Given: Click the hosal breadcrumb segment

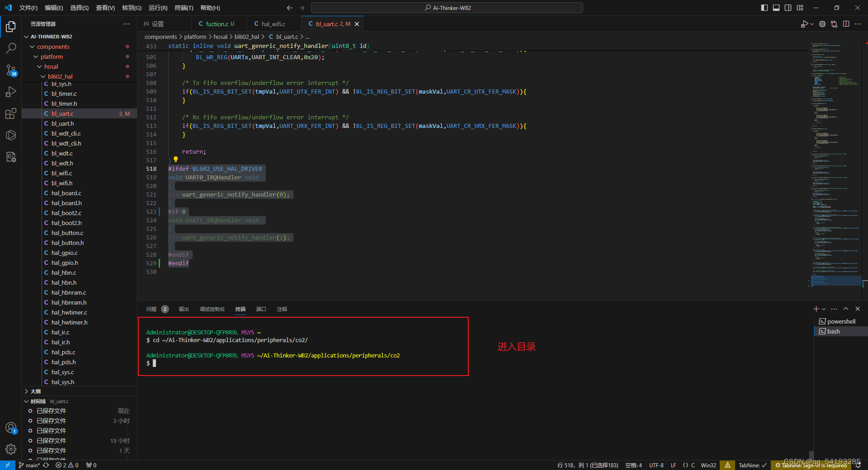Looking at the screenshot, I should (x=220, y=37).
